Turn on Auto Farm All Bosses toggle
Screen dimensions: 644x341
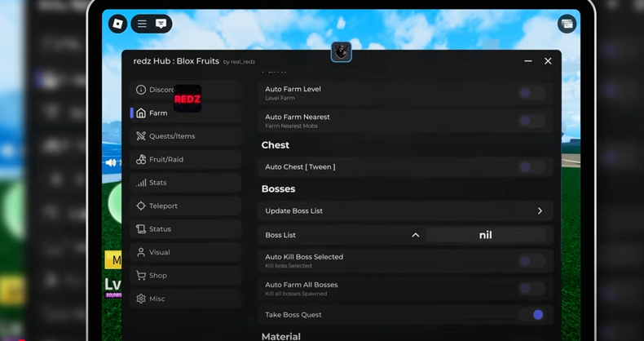pos(532,289)
